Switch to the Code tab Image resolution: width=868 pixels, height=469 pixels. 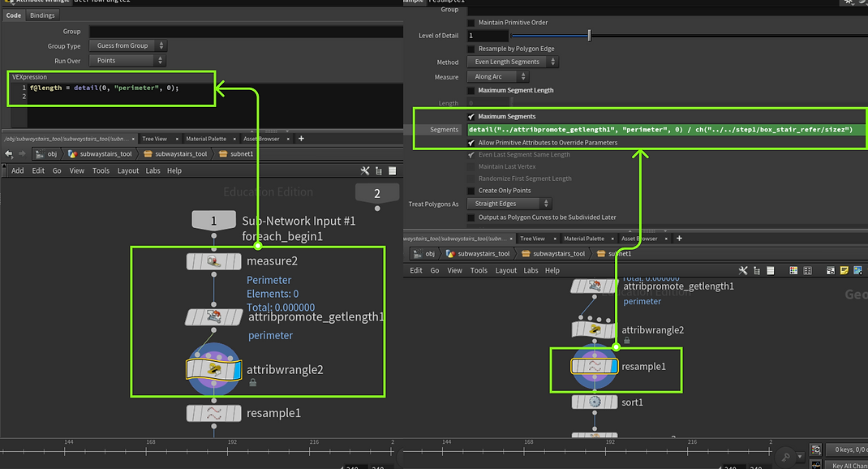tap(14, 15)
